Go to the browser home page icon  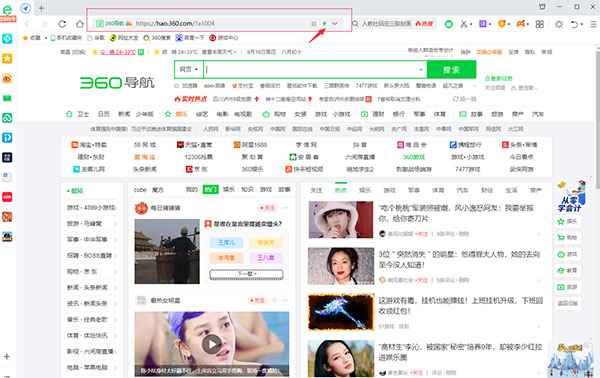(80, 24)
